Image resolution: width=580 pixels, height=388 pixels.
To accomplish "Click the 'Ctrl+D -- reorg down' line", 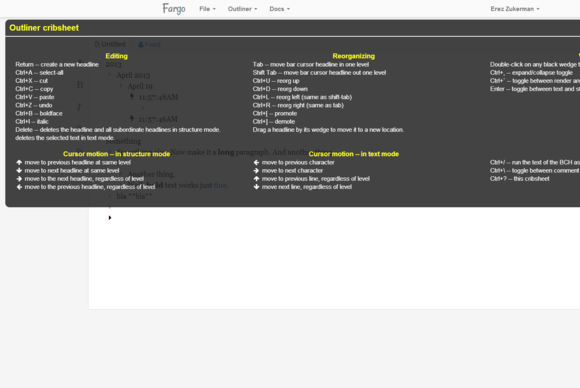I will tap(280, 89).
